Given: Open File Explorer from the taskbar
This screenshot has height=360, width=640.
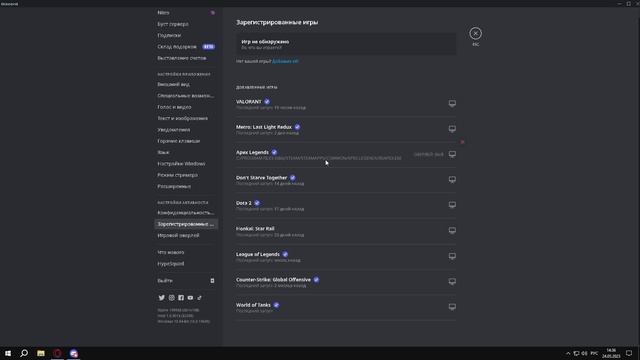Looking at the screenshot, I should click(x=41, y=353).
